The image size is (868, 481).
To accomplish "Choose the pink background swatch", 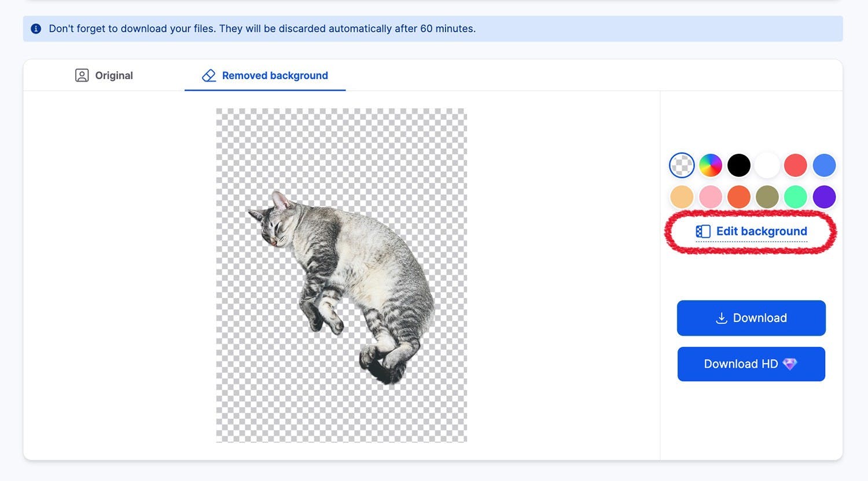I will pos(710,197).
